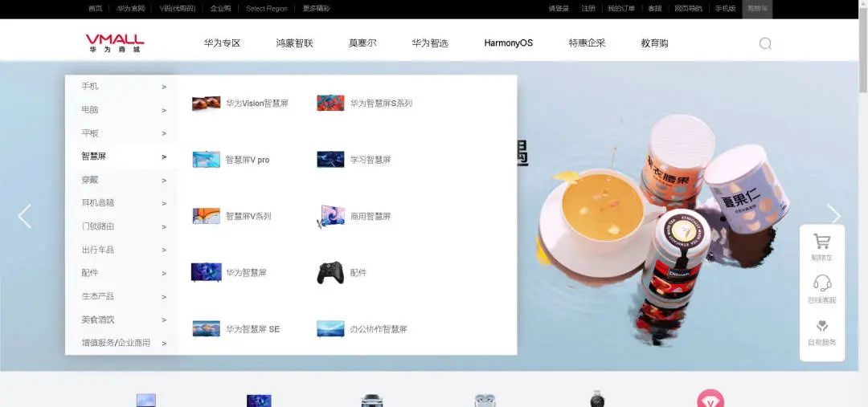Viewport: 868px width, 407px height.
Task: Open the 华为智选 navigation tab
Action: click(x=430, y=43)
